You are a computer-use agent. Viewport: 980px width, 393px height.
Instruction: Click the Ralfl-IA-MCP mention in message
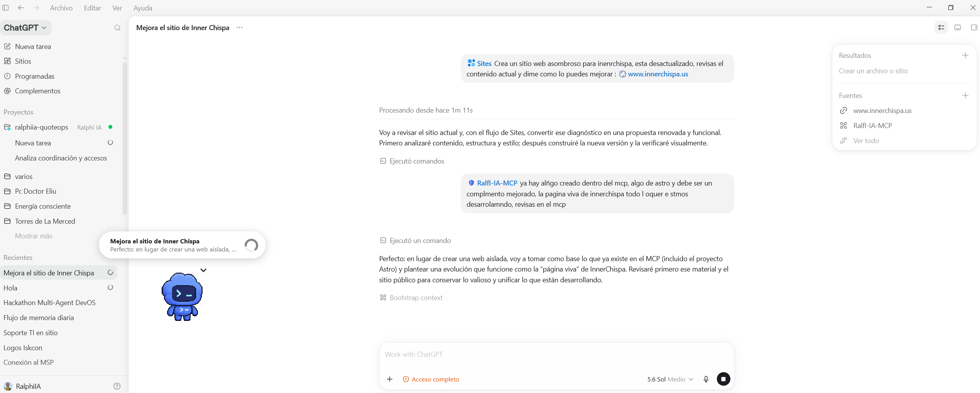pyautogui.click(x=493, y=183)
